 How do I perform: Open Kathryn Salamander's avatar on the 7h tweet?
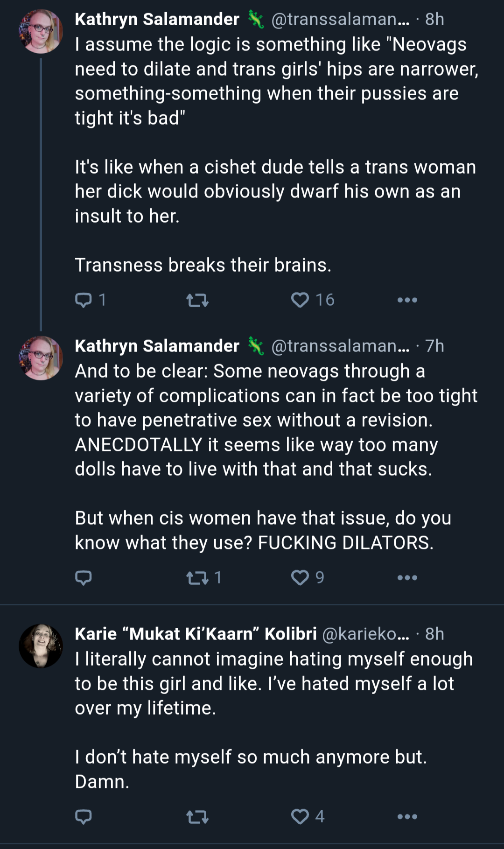(41, 358)
